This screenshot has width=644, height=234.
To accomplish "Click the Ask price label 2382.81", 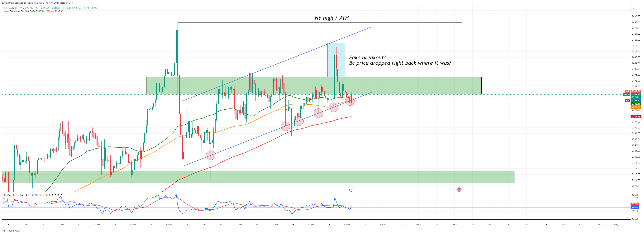I will click(x=636, y=91).
